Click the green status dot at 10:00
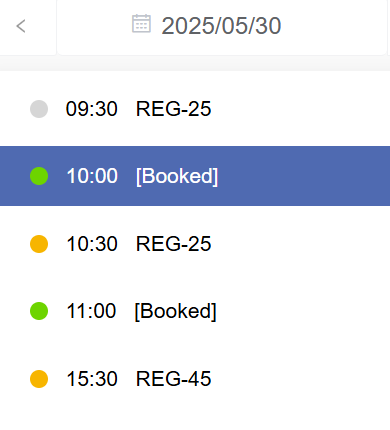 tap(39, 176)
